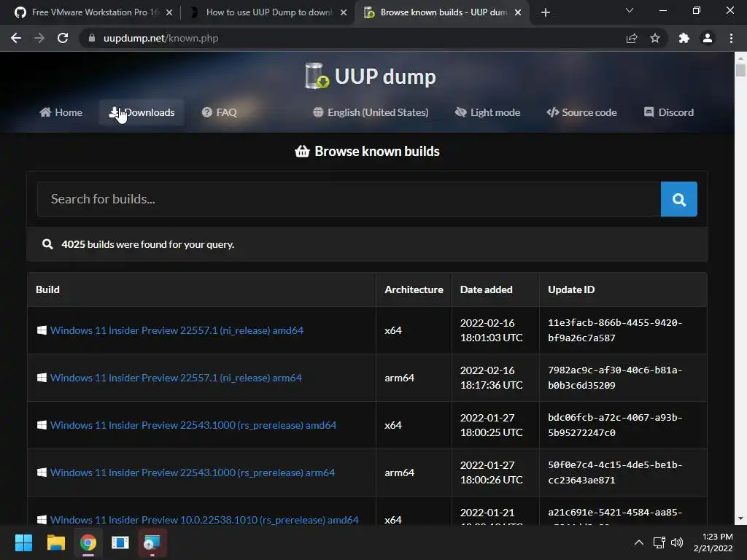747x560 pixels.
Task: Click the Windows icon beside 22543.1000 arm64
Action: pos(42,472)
